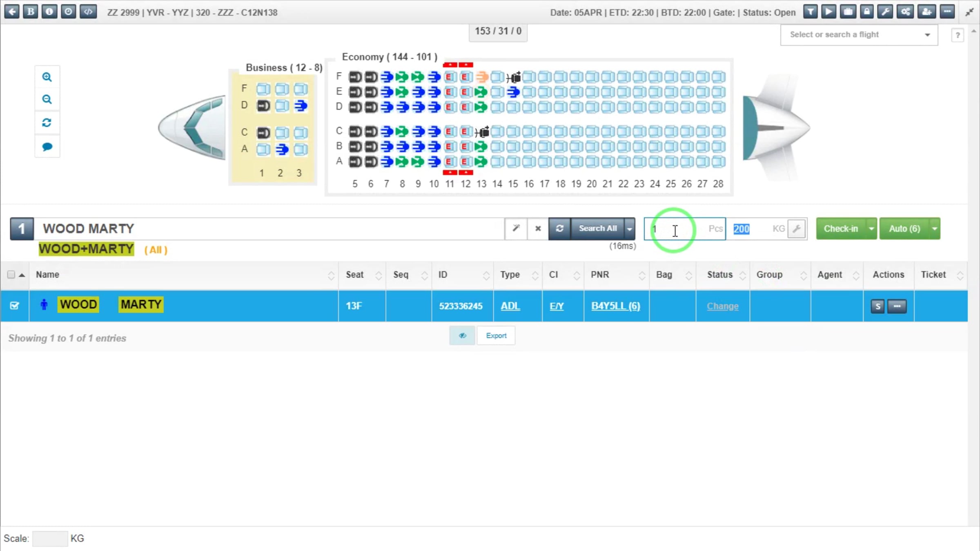Open the seat map comment bubble icon
The width and height of the screenshot is (980, 551).
[x=47, y=146]
